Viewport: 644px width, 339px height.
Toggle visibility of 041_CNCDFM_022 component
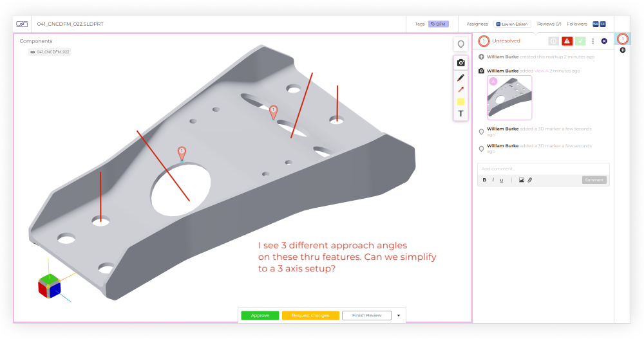click(x=33, y=51)
